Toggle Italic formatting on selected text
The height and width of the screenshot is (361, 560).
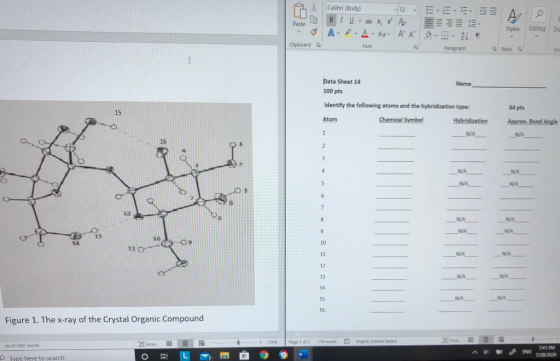[x=341, y=21]
